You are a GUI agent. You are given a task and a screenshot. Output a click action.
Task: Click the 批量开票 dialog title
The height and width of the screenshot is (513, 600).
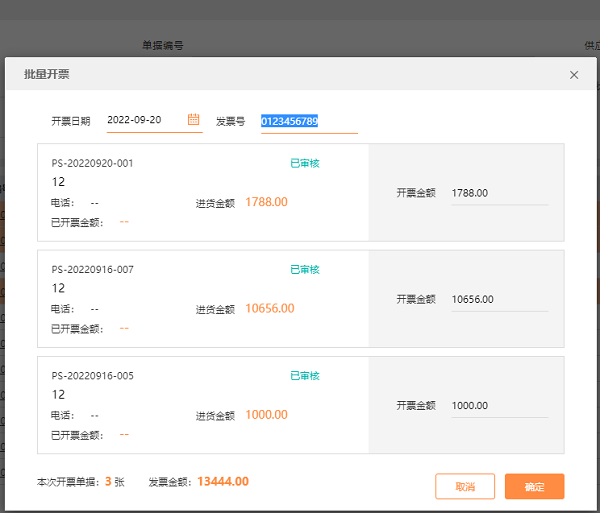click(x=47, y=75)
